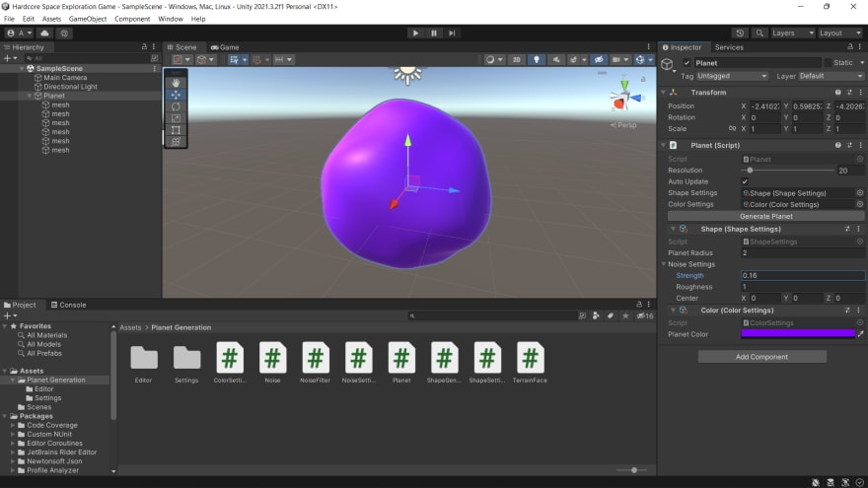Select the Rect transform tool
868x488 pixels.
[x=176, y=130]
